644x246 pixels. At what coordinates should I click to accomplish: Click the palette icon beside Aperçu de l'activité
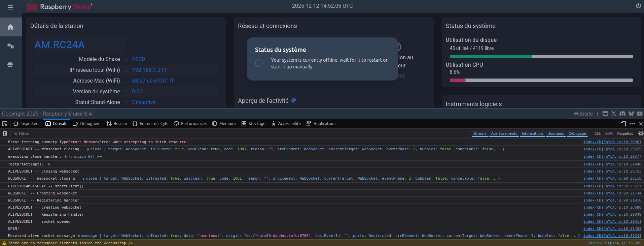(x=294, y=100)
